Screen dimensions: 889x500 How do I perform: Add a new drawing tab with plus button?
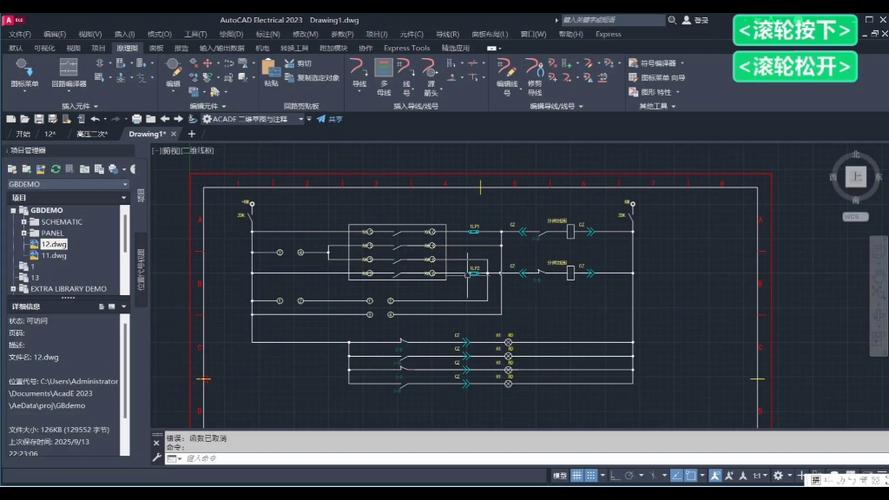click(x=192, y=134)
